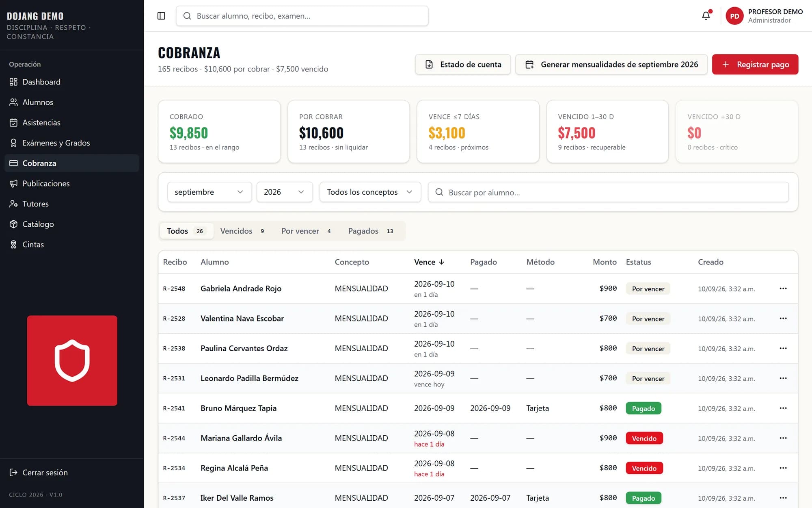The width and height of the screenshot is (812, 508).
Task: Generate mensualidades de septiembre 2026
Action: tap(611, 64)
